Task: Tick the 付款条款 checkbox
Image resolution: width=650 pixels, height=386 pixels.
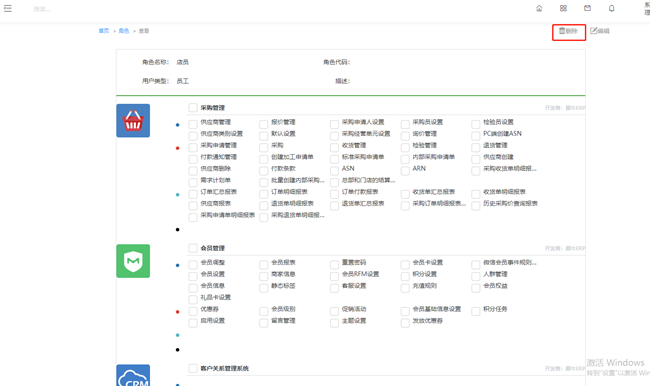Action: click(264, 170)
